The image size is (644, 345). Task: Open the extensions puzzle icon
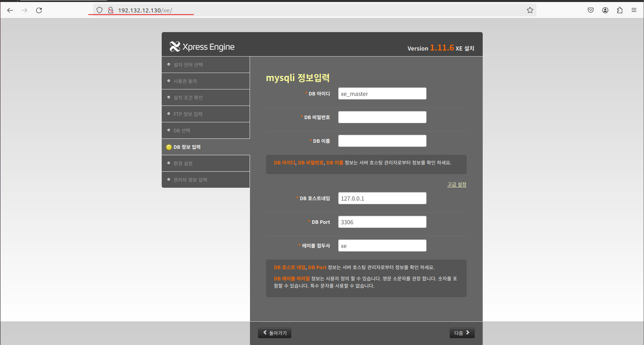tap(620, 10)
